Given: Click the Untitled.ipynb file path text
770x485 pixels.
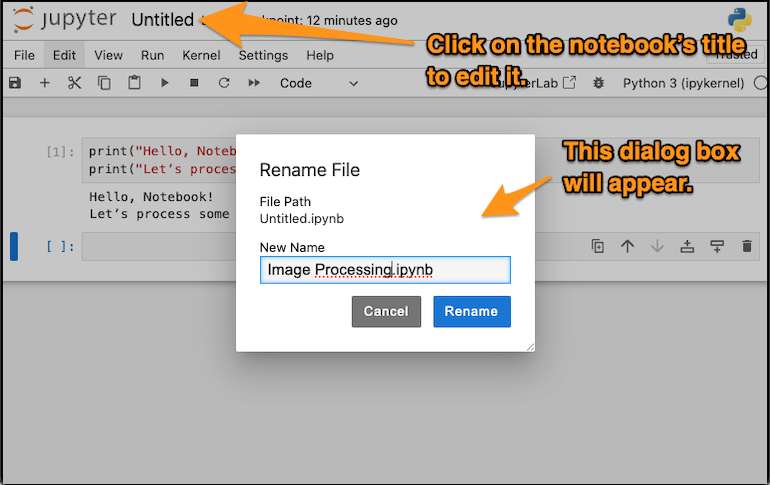Looking at the screenshot, I should tap(302, 218).
